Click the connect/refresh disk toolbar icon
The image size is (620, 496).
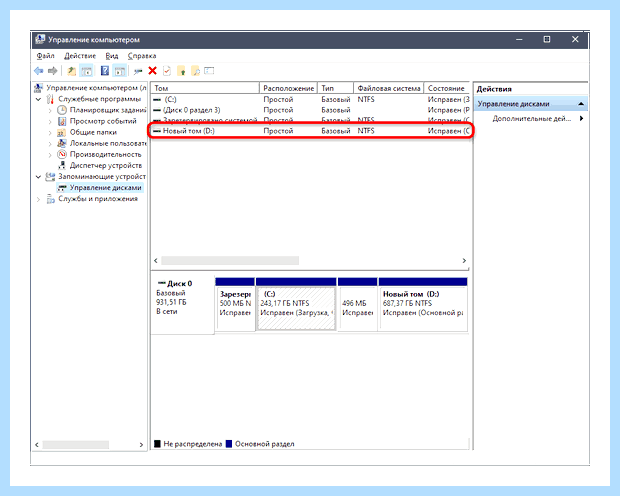pos(138,71)
